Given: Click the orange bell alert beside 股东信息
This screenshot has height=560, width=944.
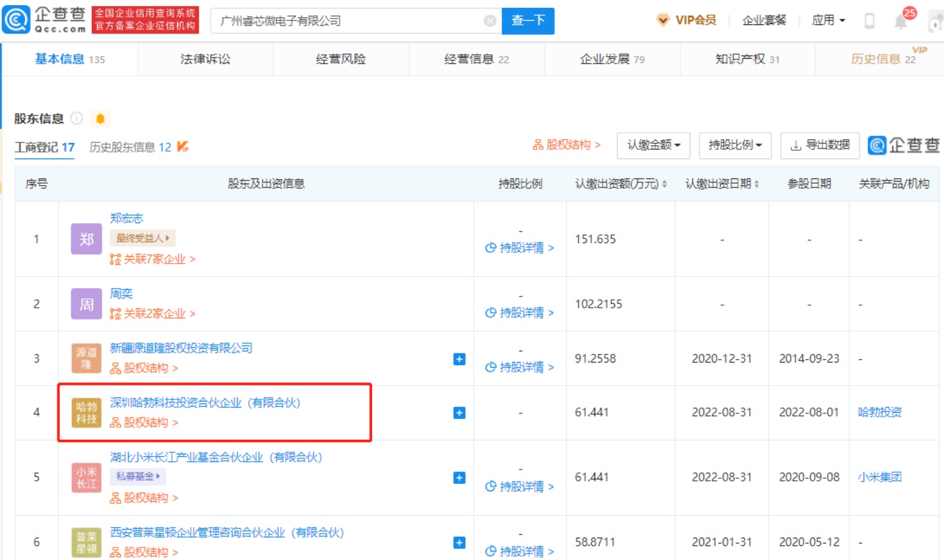Looking at the screenshot, I should (x=100, y=119).
